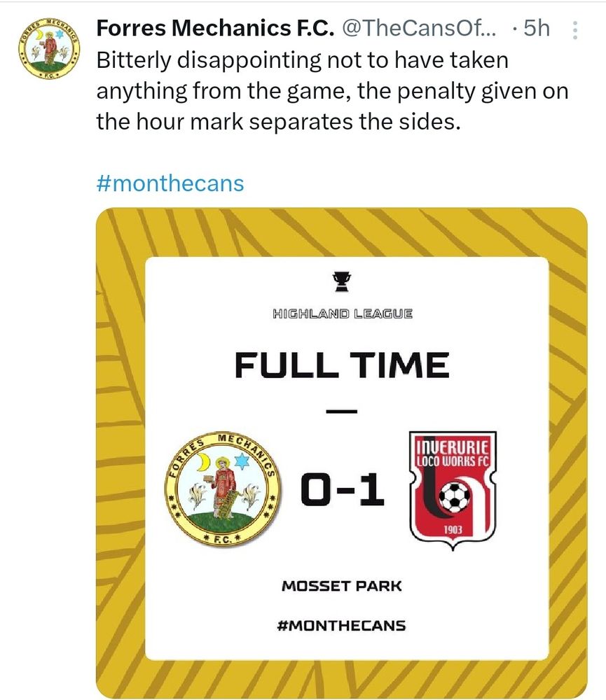Click the FULL TIME heading in the image

click(x=342, y=365)
